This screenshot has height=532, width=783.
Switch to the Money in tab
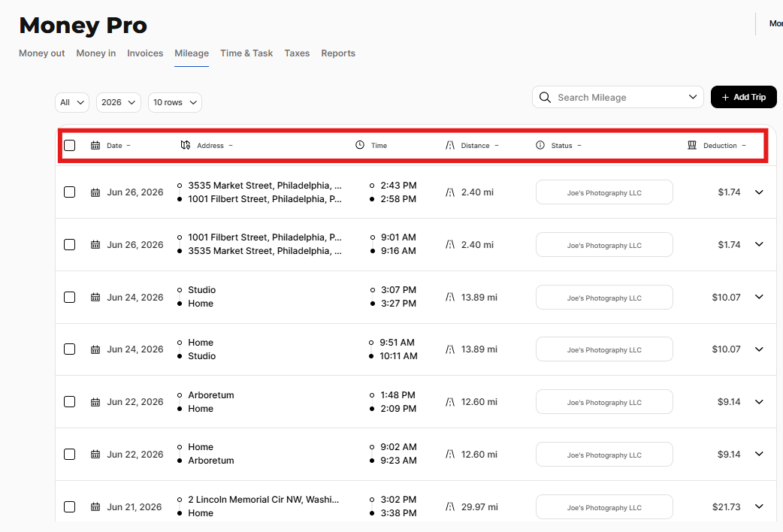[96, 53]
